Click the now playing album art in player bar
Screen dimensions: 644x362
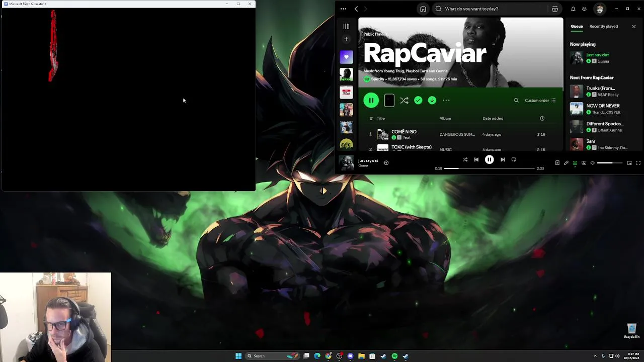click(x=346, y=163)
